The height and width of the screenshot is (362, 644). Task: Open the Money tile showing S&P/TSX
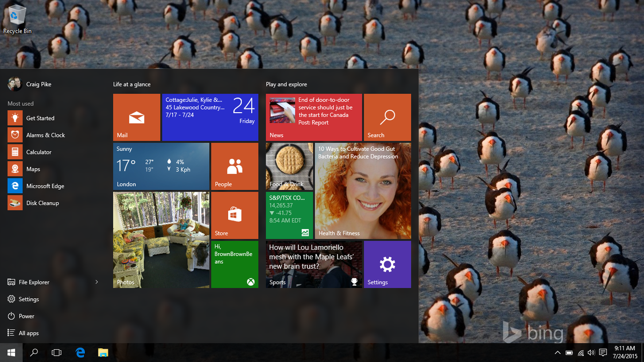click(289, 215)
